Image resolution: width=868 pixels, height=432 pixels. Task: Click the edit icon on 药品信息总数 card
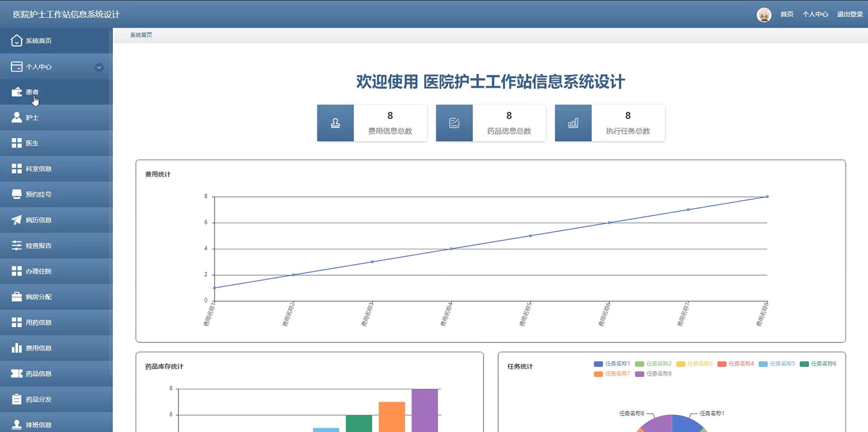tap(454, 123)
